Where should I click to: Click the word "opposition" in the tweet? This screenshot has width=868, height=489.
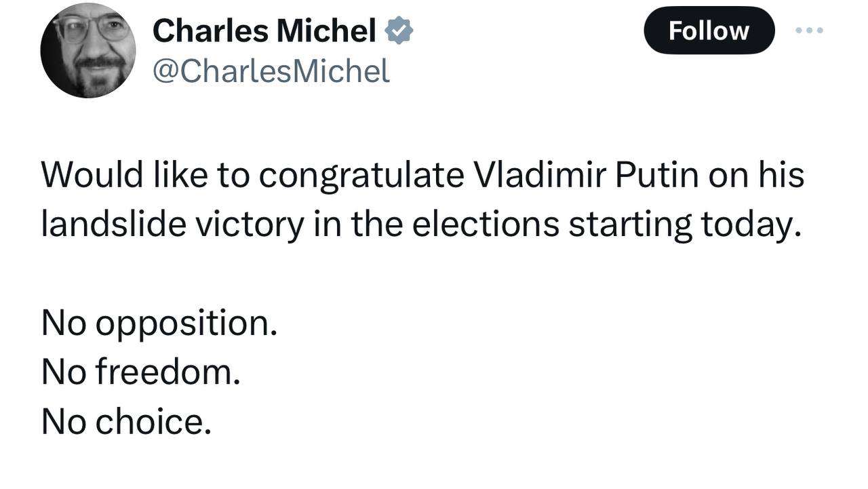(x=182, y=324)
